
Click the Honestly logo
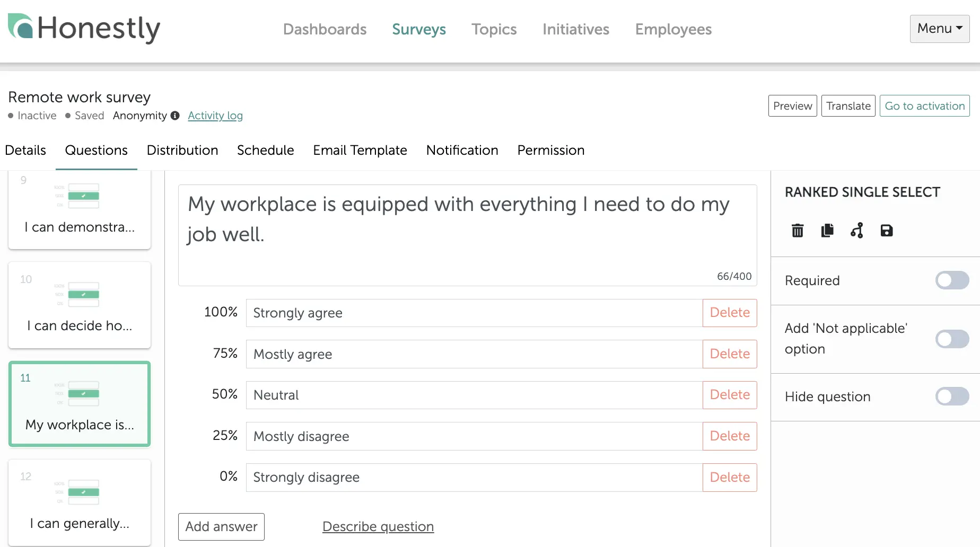click(84, 29)
